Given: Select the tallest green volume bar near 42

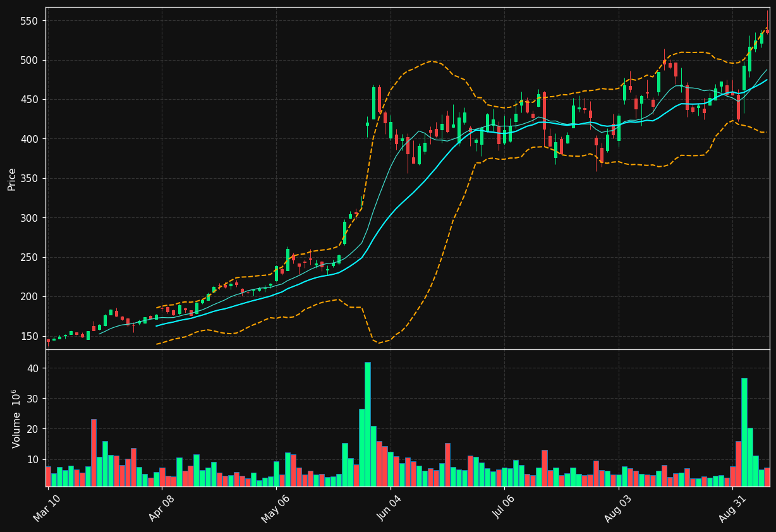Looking at the screenshot, I should click(368, 424).
